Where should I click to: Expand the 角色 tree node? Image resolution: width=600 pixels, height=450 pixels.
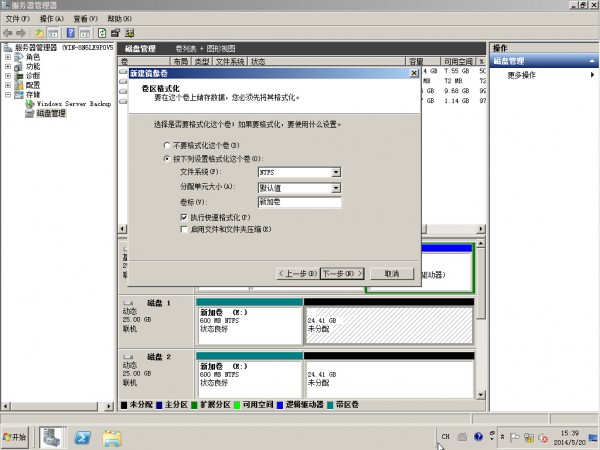8,57
